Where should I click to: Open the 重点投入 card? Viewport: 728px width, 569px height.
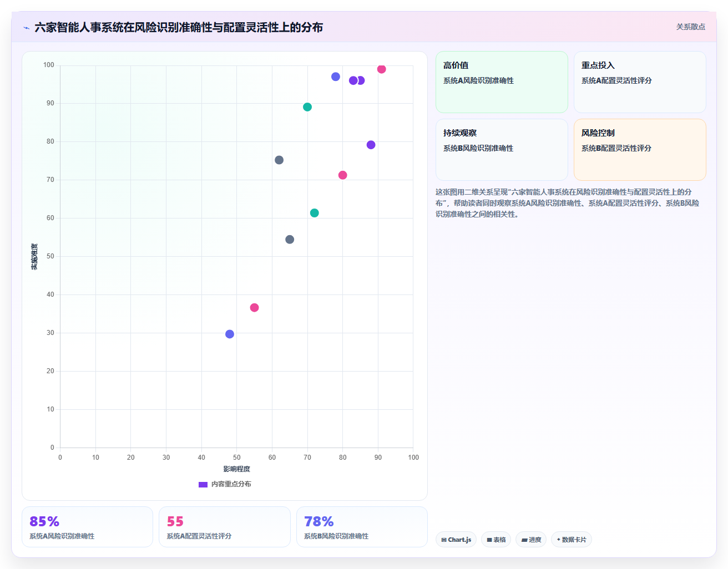(x=640, y=82)
